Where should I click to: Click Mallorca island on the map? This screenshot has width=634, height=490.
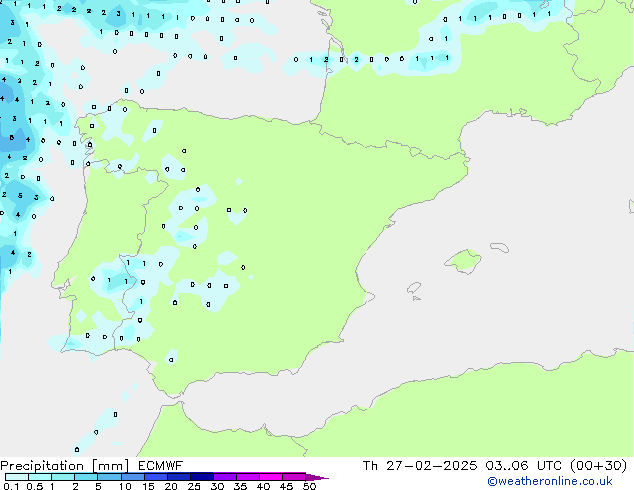[464, 261]
